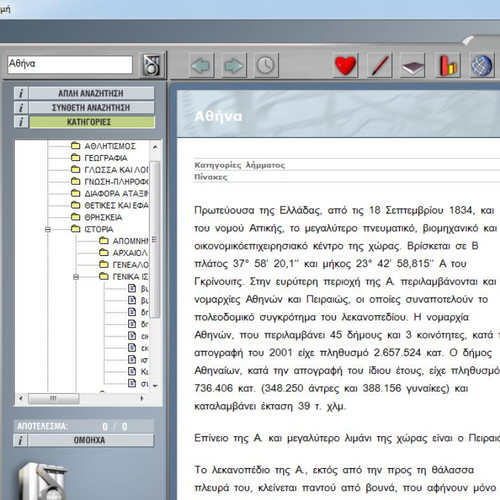This screenshot has width=500, height=500.
Task: Click info icon beside ΟΜΟΗΧΑ
Action: [20, 440]
